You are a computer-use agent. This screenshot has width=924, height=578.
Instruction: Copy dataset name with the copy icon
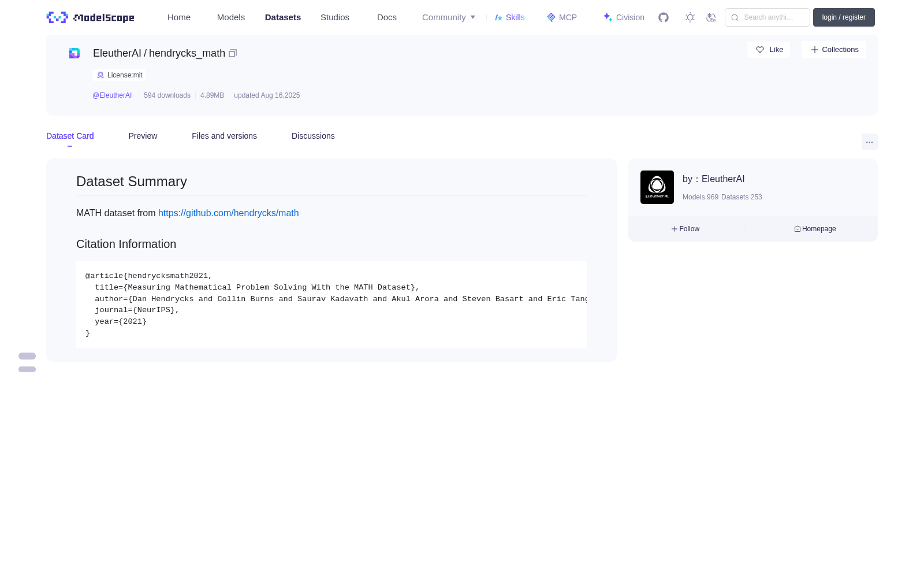233,53
